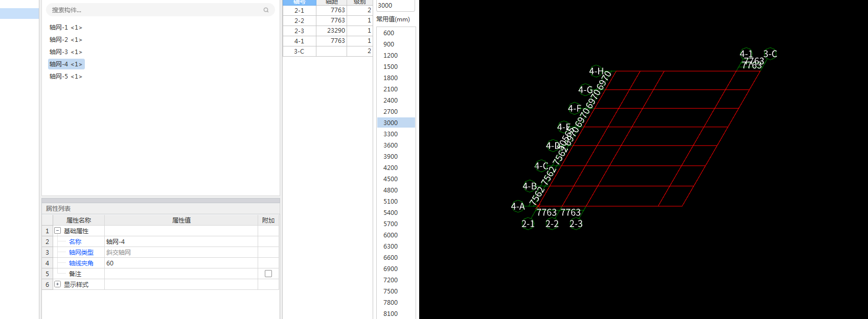Tick the 备注 附加 checkbox
Screen dimensions: 868x319
(268, 274)
